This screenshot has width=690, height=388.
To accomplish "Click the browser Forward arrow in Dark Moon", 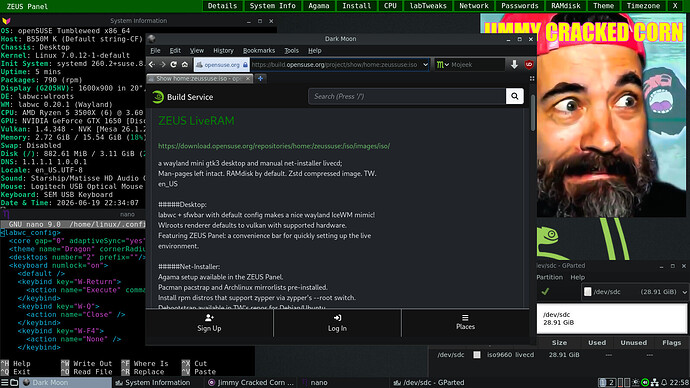I will (x=163, y=65).
